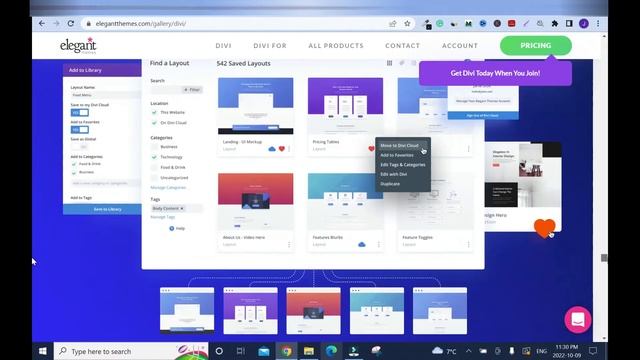Open options menu on About Us card
This screenshot has height=360, width=640.
click(289, 244)
